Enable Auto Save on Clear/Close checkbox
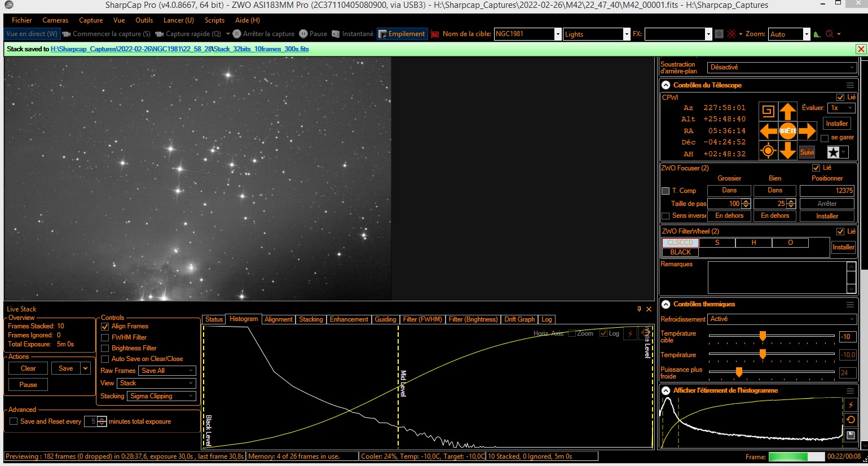Image resolution: width=868 pixels, height=466 pixels. pos(105,359)
